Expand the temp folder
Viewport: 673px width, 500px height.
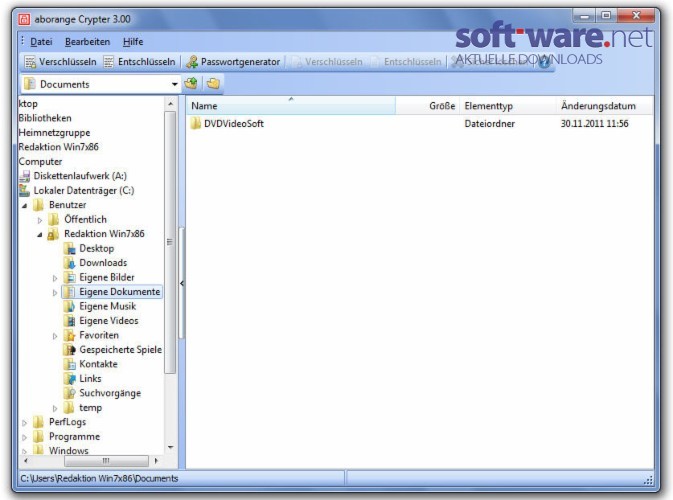55,409
